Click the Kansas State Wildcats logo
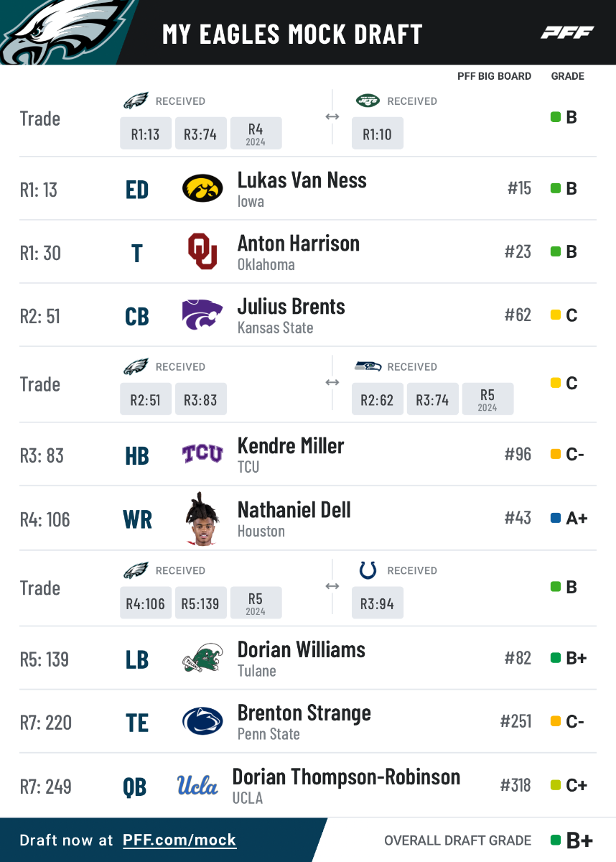The width and height of the screenshot is (616, 862). [202, 315]
